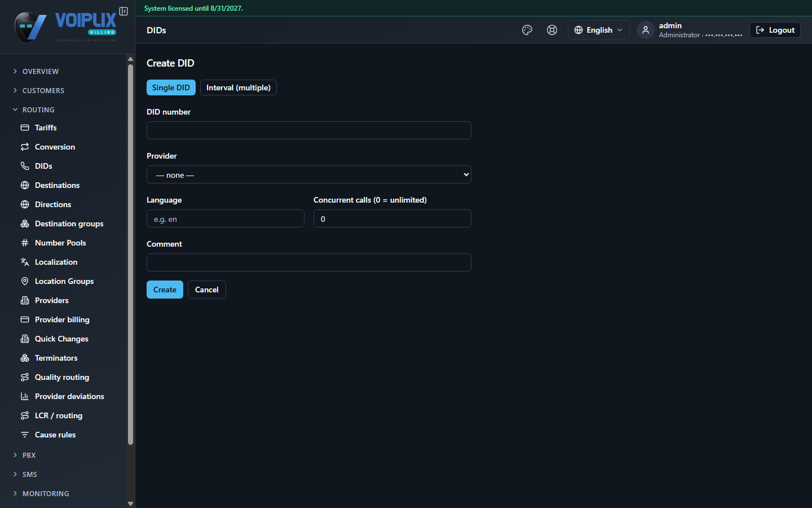Image resolution: width=812 pixels, height=508 pixels.
Task: Click the Logout button
Action: click(x=775, y=30)
